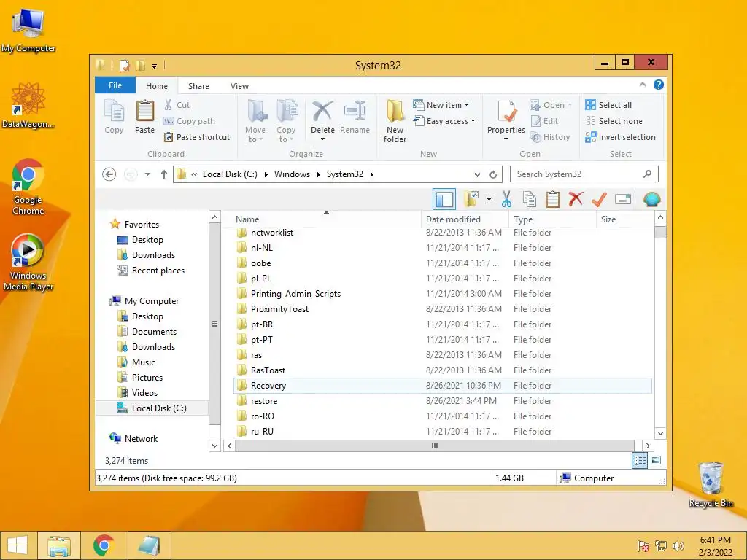Click the Cut scissors icon in classic toolbar
This screenshot has height=560, width=747.
[506, 199]
